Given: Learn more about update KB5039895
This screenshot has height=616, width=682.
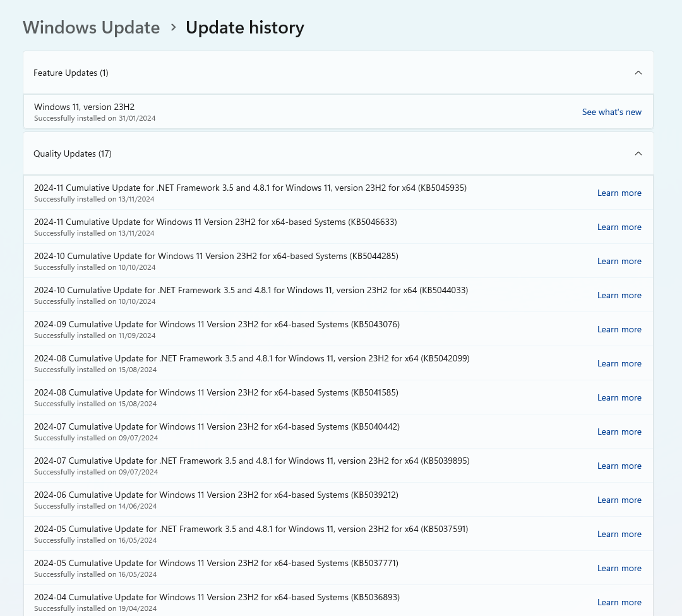Looking at the screenshot, I should (x=619, y=466).
